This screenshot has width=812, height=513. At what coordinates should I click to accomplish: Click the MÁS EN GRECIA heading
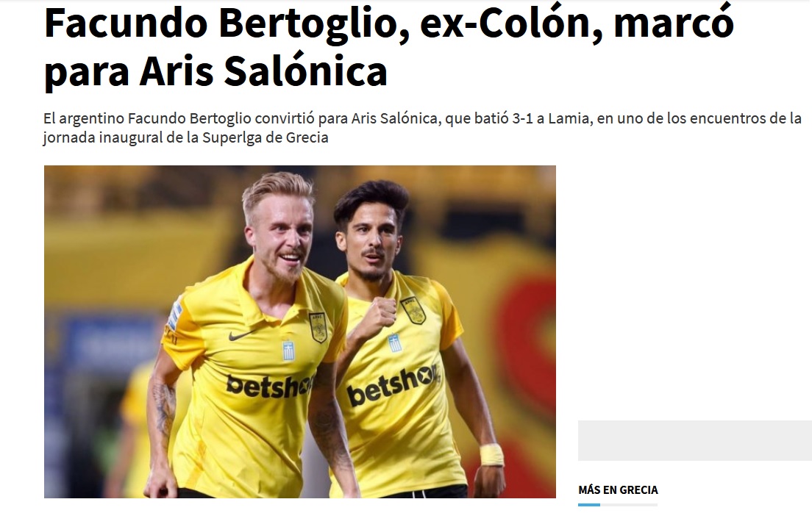(618, 489)
